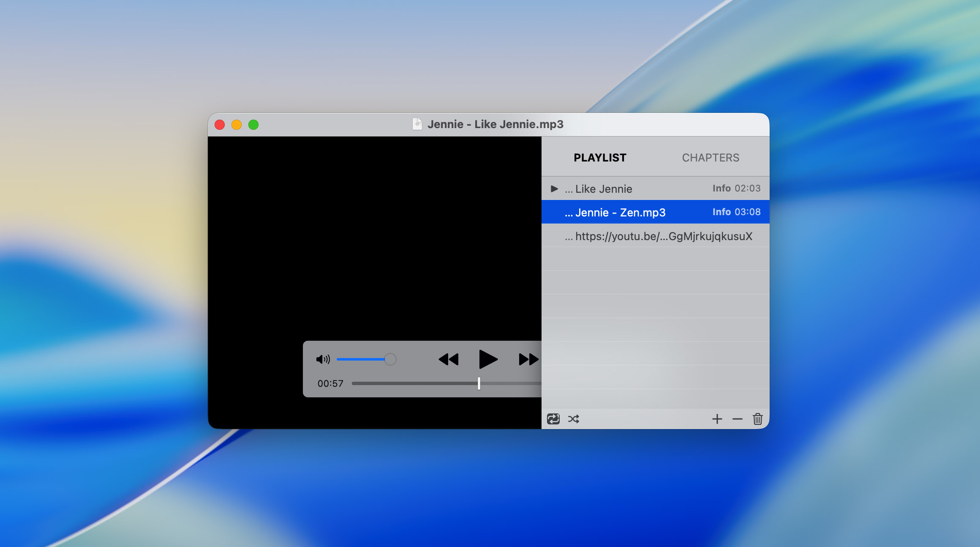Clear playlist with the trash icon

point(757,419)
